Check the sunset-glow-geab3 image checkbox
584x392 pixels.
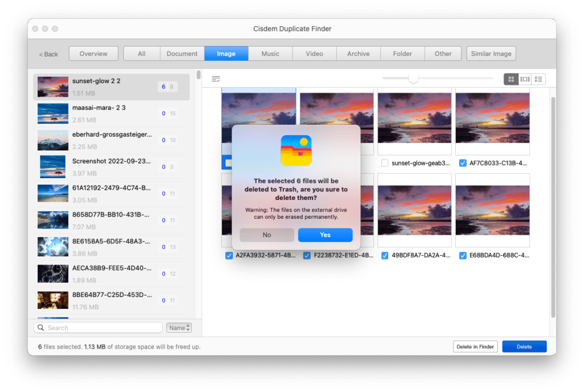385,162
